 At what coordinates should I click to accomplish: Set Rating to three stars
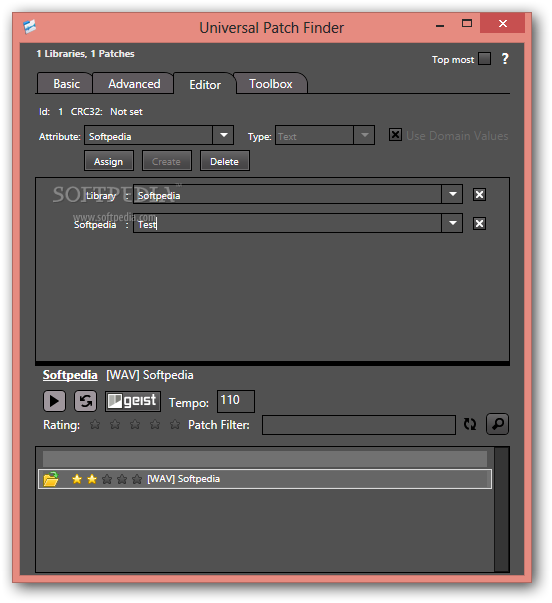click(x=135, y=425)
